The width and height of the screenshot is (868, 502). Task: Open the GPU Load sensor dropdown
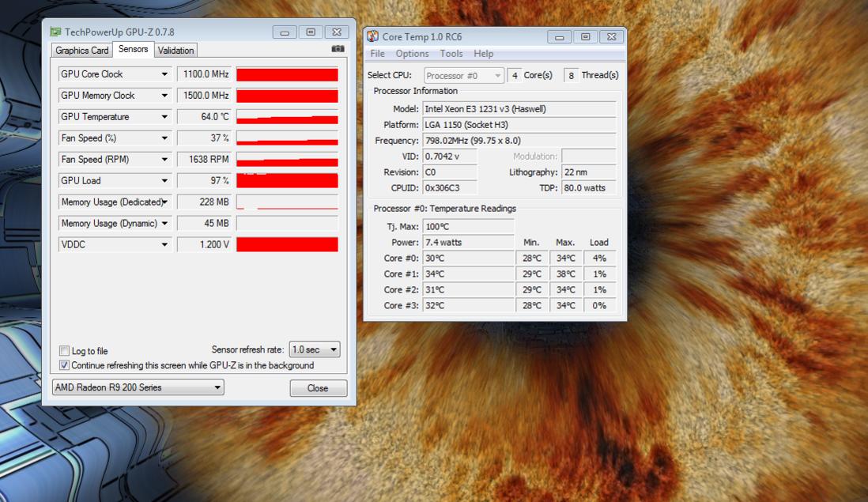[x=164, y=180]
